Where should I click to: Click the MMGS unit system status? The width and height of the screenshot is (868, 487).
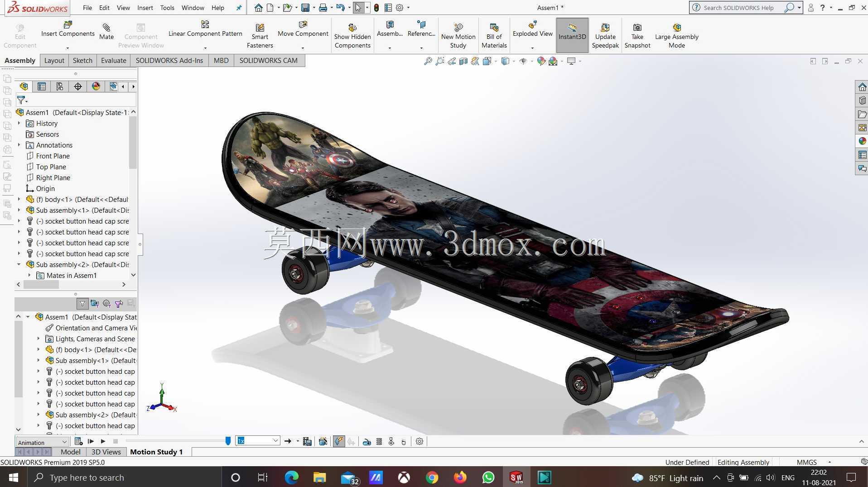pos(806,462)
